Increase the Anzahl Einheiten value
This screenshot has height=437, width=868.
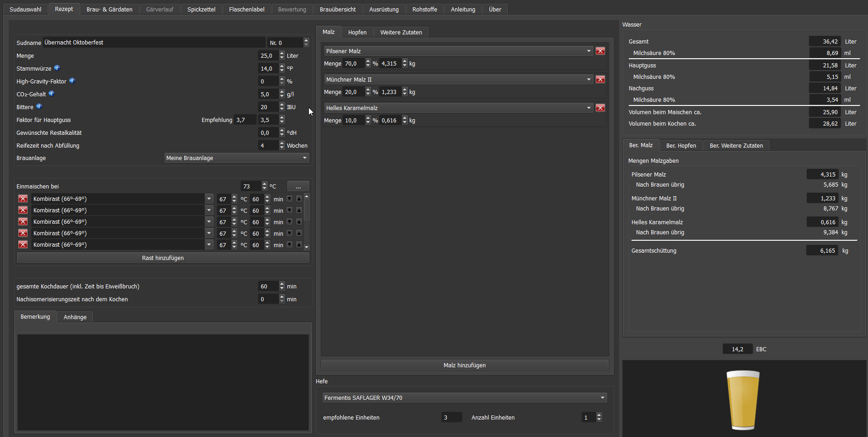click(x=599, y=415)
